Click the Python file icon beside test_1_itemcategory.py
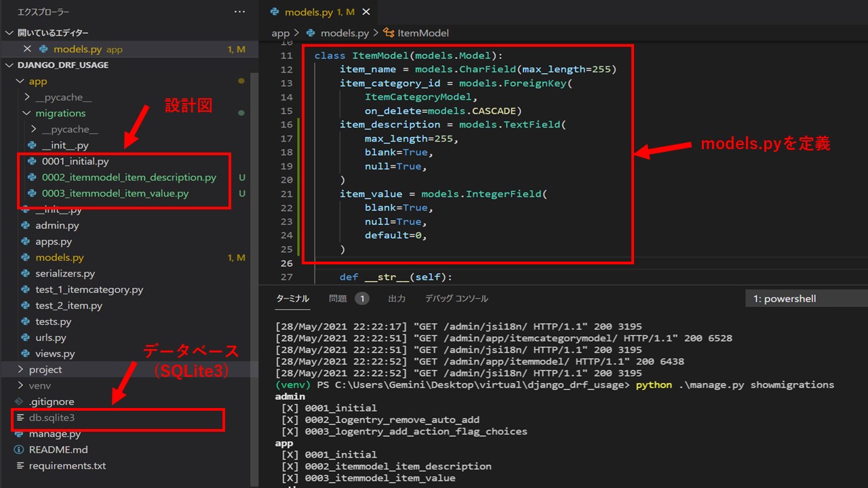The height and width of the screenshot is (488, 868). pos(26,290)
